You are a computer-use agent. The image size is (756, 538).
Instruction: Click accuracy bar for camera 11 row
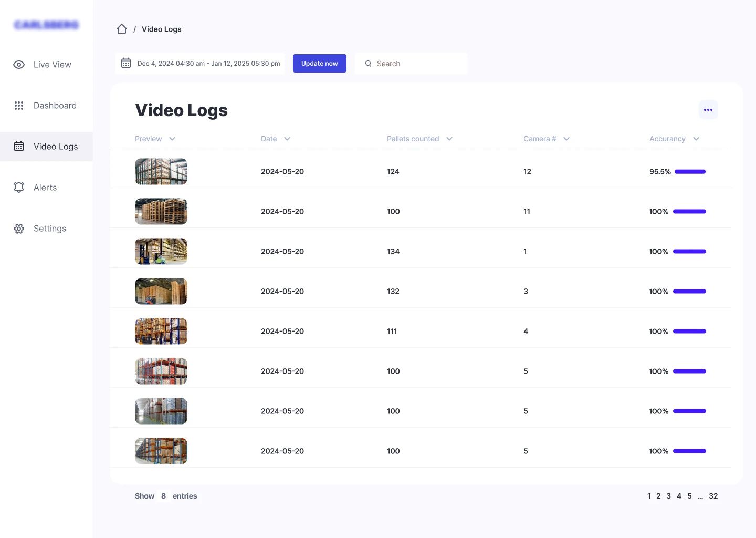[689, 212]
